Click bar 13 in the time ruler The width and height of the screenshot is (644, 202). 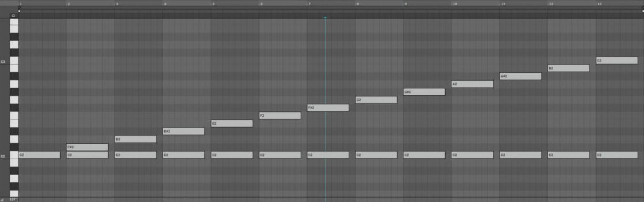tap(599, 4)
